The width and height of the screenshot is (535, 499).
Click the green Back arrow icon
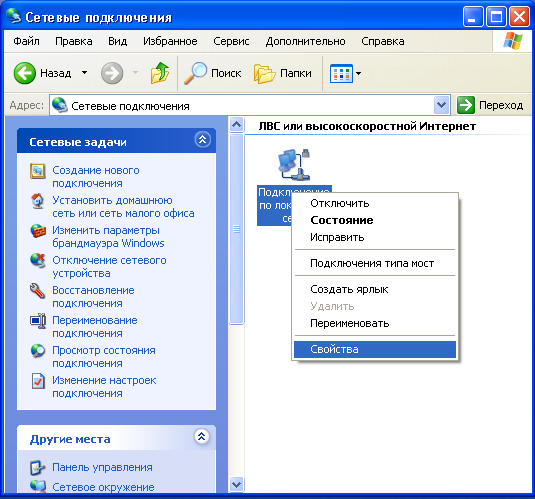tap(25, 73)
